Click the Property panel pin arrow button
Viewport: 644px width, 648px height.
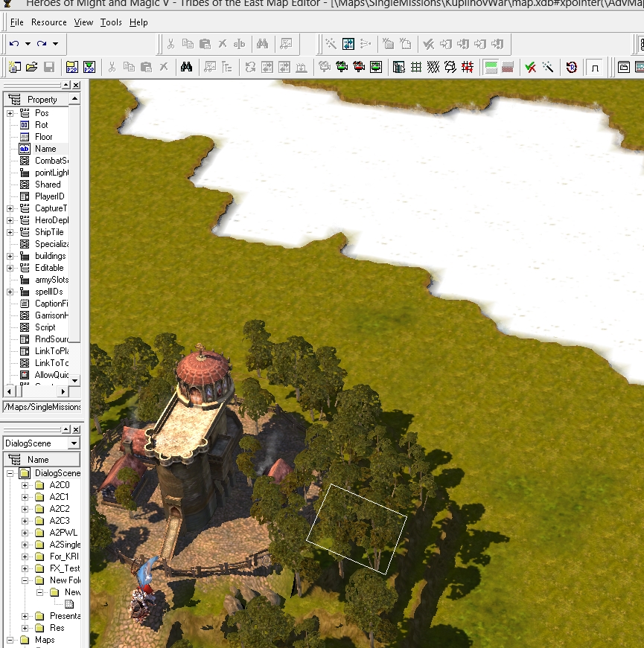point(66,85)
